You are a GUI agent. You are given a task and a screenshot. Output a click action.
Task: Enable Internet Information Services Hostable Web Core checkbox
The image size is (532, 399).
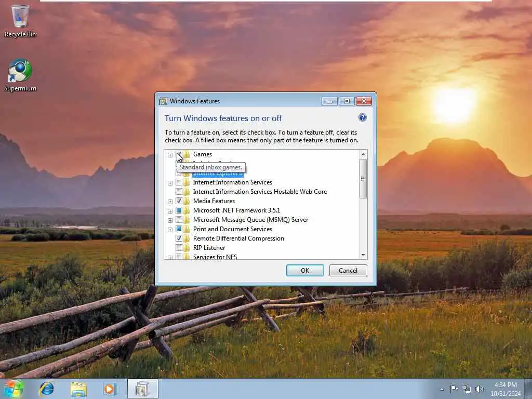pos(179,192)
